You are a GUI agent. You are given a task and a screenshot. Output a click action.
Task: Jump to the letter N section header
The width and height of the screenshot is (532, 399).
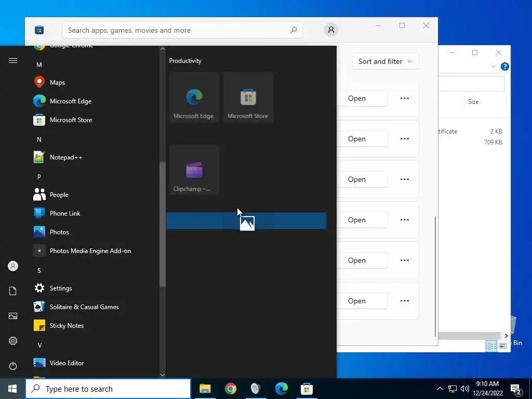(39, 139)
